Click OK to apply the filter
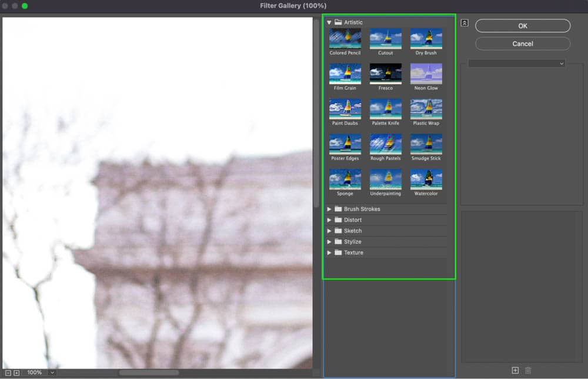Image resolution: width=588 pixels, height=379 pixels. point(523,26)
